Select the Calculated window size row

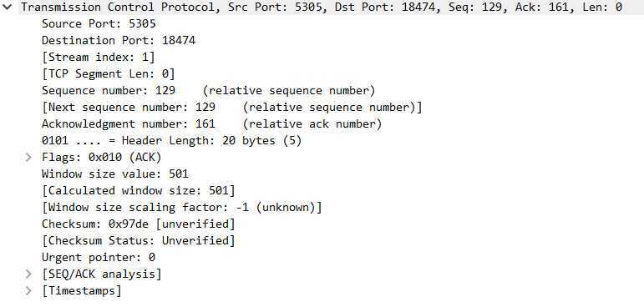pyautogui.click(x=139, y=191)
